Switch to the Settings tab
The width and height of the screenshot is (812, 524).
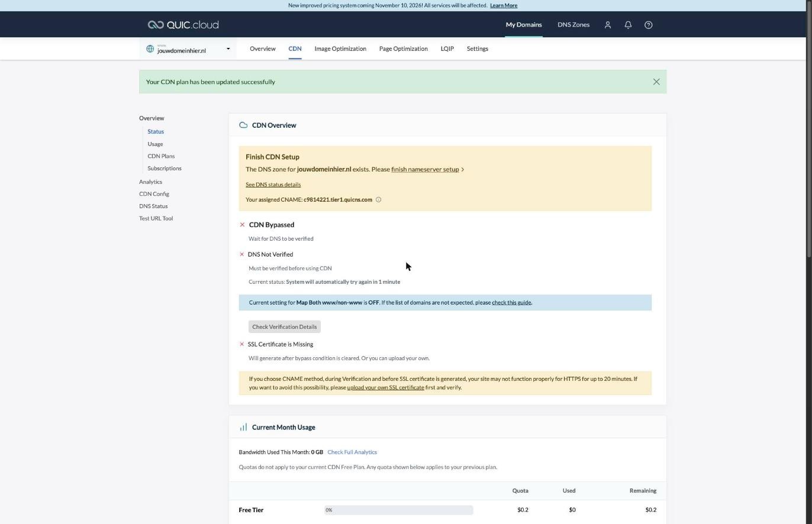pos(478,48)
